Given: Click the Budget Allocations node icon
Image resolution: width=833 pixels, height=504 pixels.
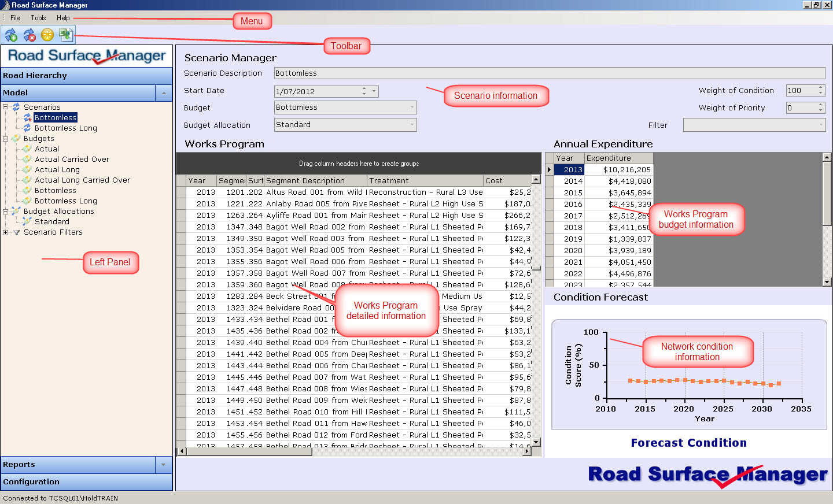Looking at the screenshot, I should [x=16, y=211].
